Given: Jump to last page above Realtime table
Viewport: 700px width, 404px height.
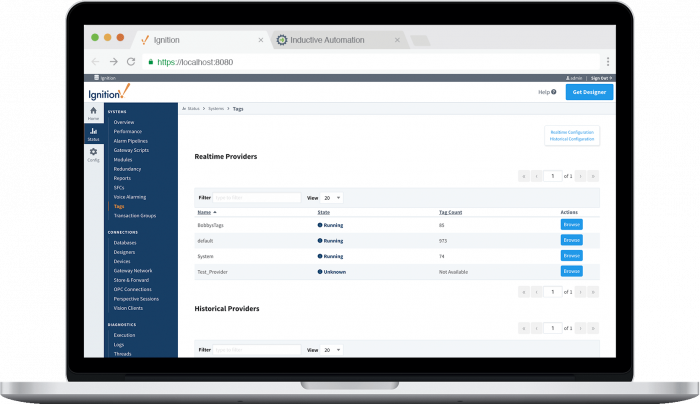Looking at the screenshot, I should 593,176.
